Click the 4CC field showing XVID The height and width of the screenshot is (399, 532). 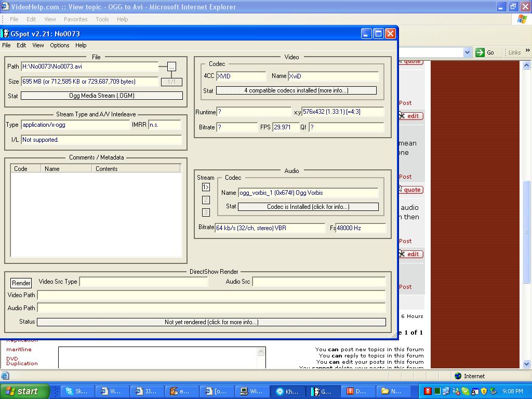pyautogui.click(x=241, y=76)
